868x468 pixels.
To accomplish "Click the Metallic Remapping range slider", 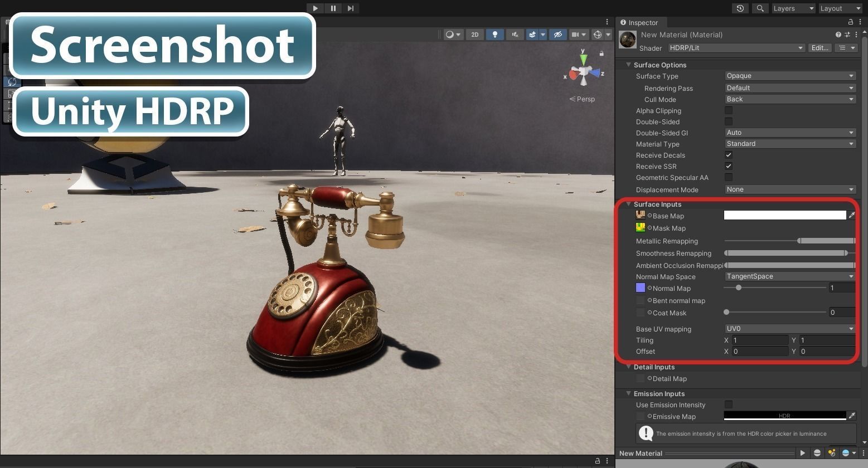I will [790, 241].
